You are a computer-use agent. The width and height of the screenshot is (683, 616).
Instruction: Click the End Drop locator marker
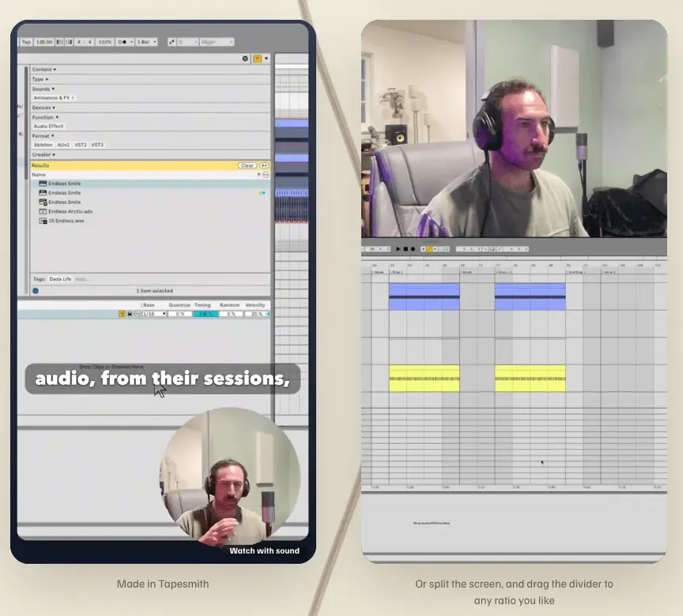575,272
